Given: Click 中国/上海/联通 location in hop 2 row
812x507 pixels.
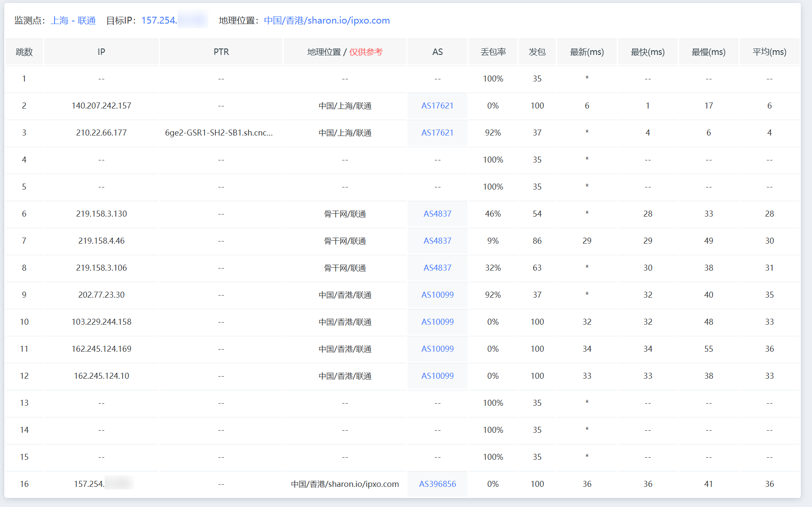Looking at the screenshot, I should [x=345, y=106].
